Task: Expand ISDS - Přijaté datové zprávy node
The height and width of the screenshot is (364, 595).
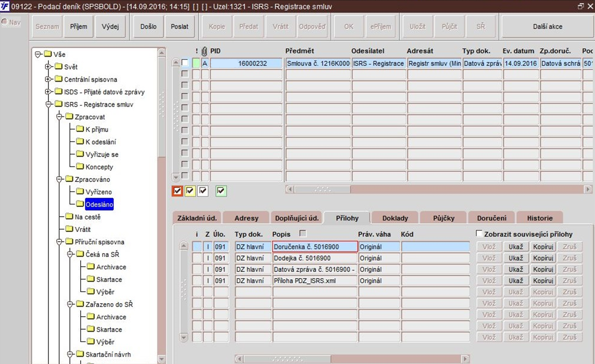Action: [48, 92]
